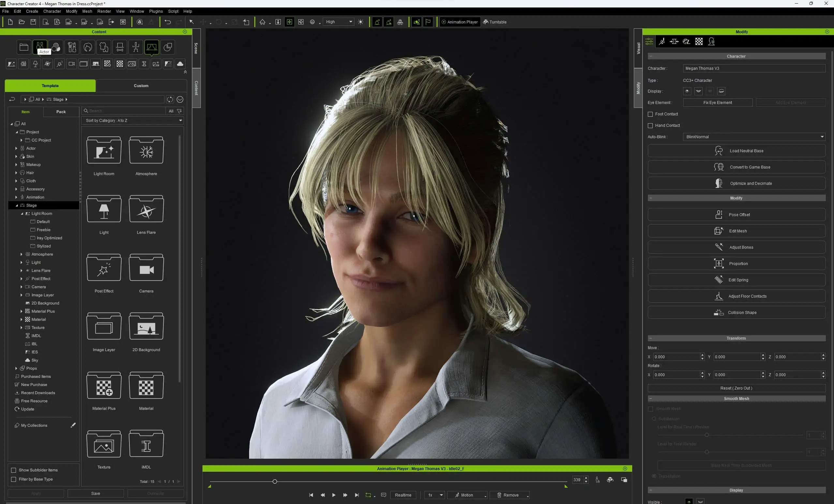Click the Undo icon in the toolbar
The width and height of the screenshot is (834, 504).
168,22
